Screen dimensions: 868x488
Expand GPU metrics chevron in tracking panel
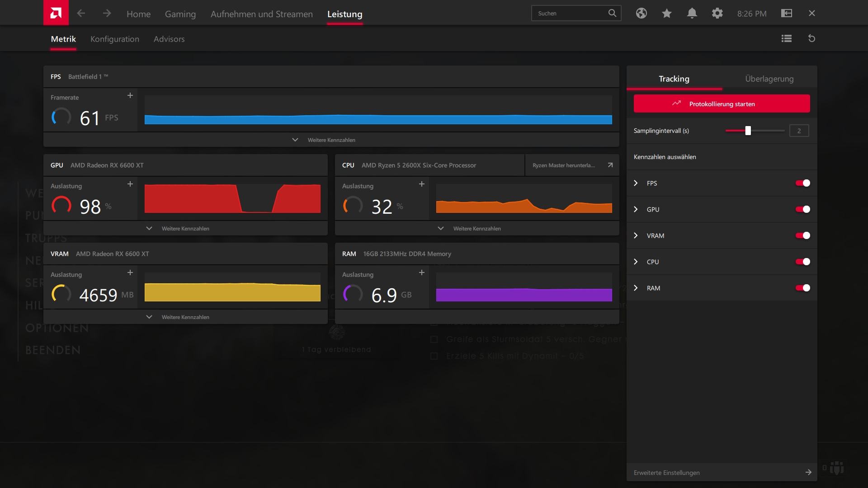pyautogui.click(x=636, y=209)
